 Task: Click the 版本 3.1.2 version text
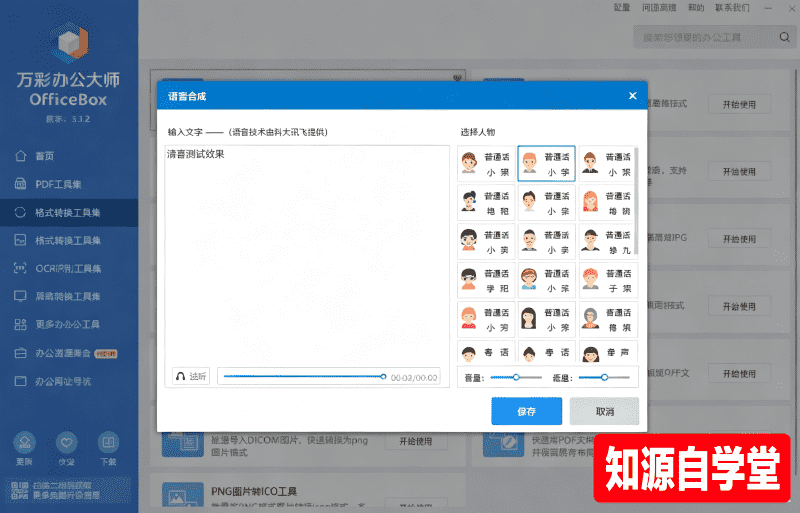point(68,119)
